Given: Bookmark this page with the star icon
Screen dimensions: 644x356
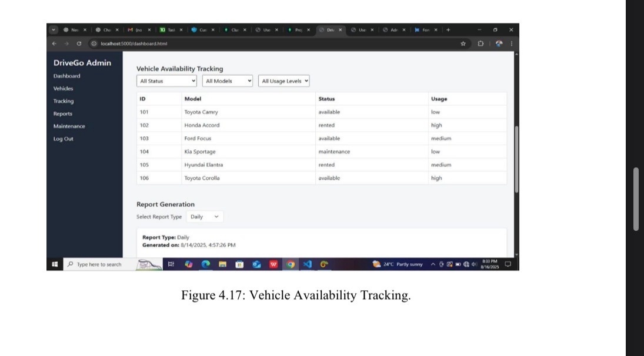Looking at the screenshot, I should click(x=463, y=43).
